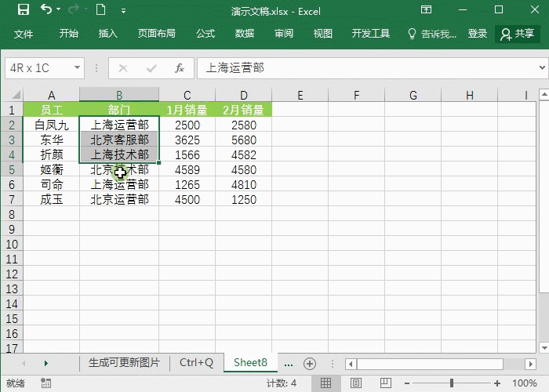Click the 共享 share button

[518, 34]
